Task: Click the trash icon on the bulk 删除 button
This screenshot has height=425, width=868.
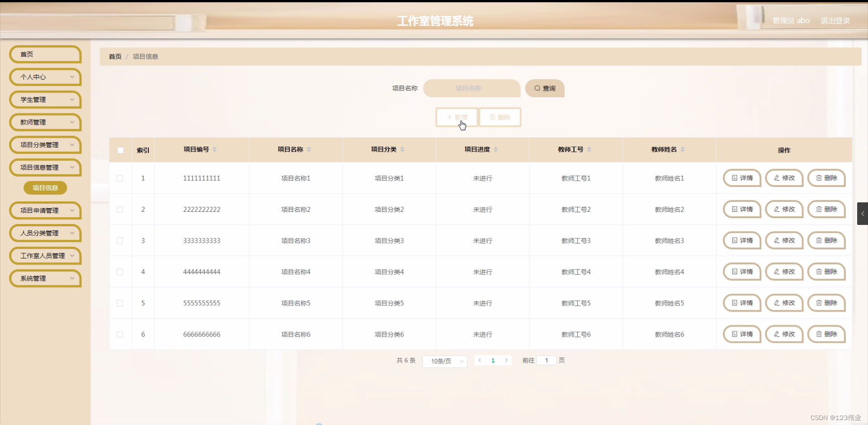Action: pyautogui.click(x=491, y=117)
